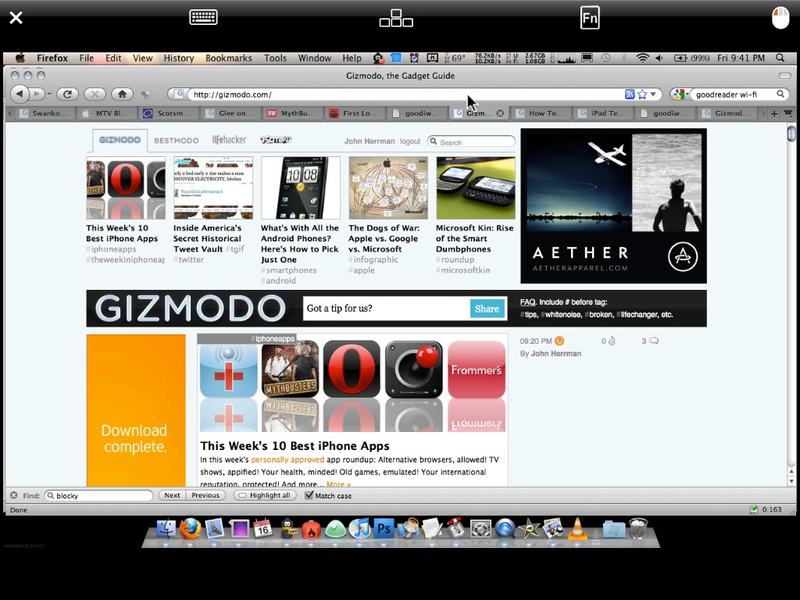The width and height of the screenshot is (800, 600).
Task: Open the Apple menu
Action: pos(20,58)
